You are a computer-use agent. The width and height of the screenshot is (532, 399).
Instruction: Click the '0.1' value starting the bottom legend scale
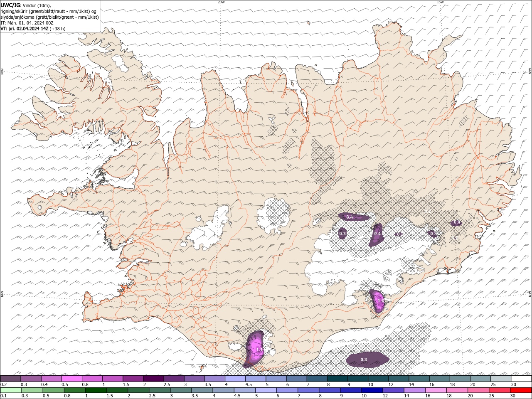tap(3, 396)
